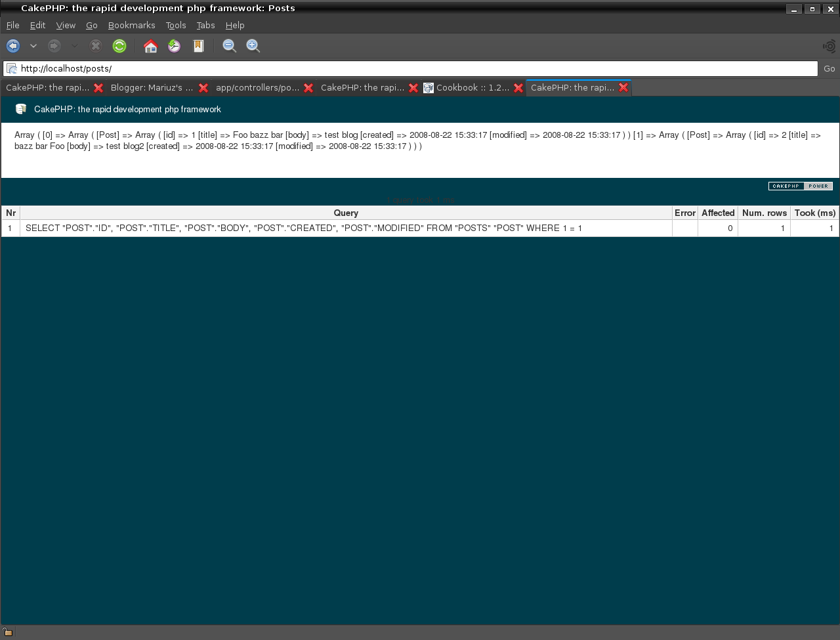Image resolution: width=840 pixels, height=640 pixels.
Task: Click the CakePHP Power badge
Action: click(x=801, y=186)
